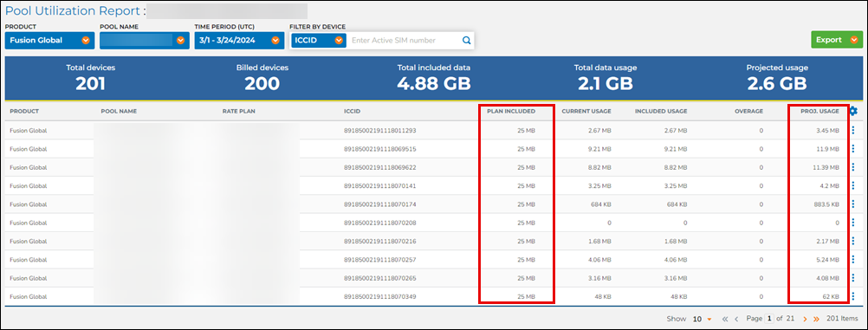The height and width of the screenshot is (330, 868).
Task: Select ICCID 89185002191118011293 cell
Action: pos(379,131)
